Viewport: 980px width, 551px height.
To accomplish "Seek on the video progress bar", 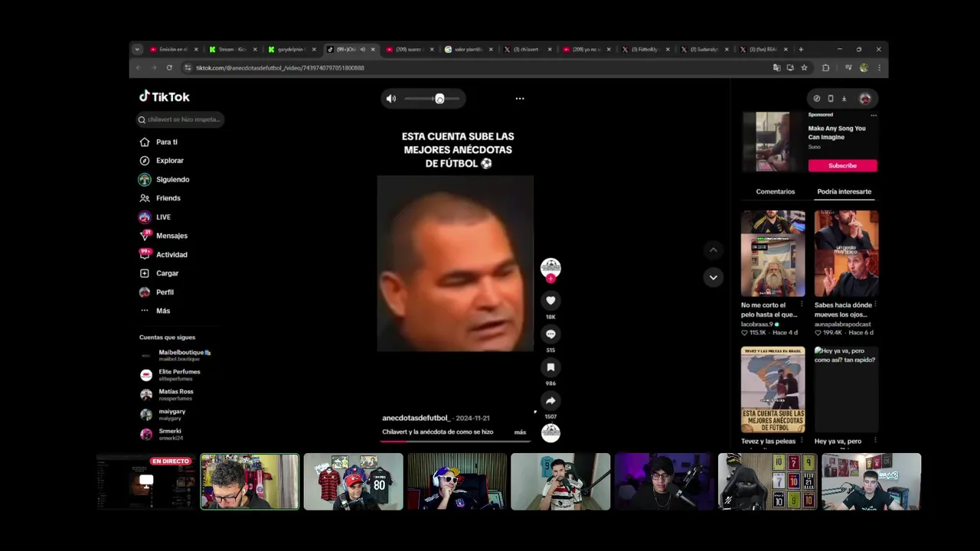I will coord(456,441).
